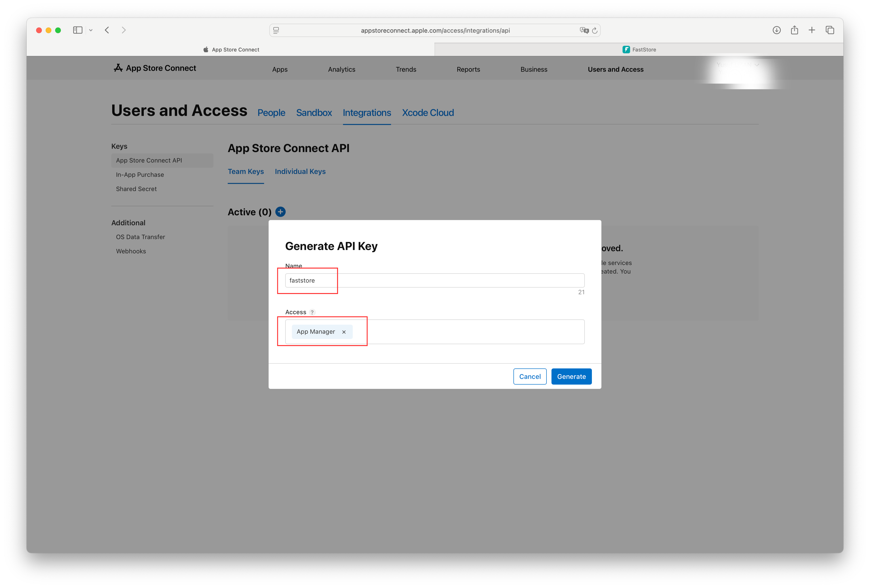Screen dimensions: 870x588
Task: Switch to the FastStore browser tab
Action: [x=639, y=49]
